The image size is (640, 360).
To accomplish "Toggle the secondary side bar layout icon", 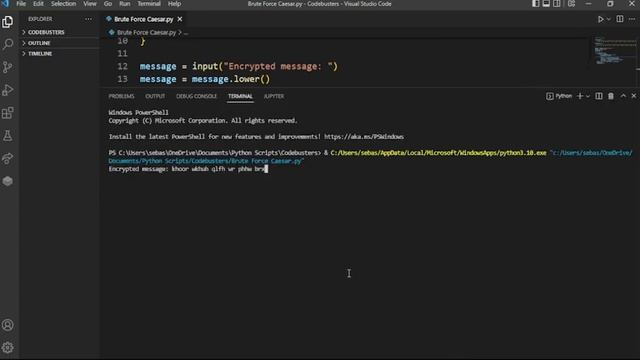I will [x=557, y=4].
